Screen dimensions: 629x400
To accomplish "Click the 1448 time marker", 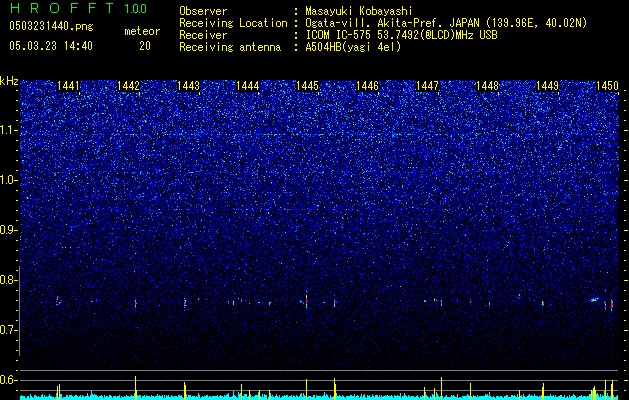I will (x=487, y=86).
